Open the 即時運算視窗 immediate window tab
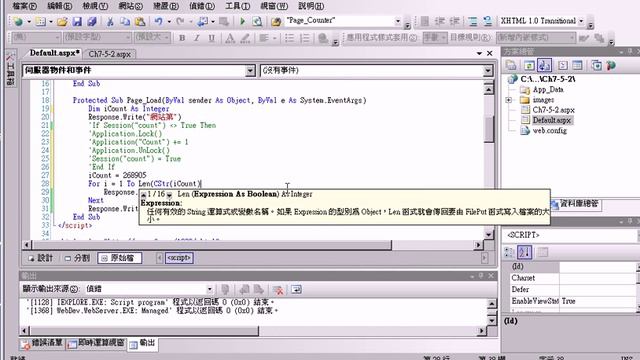The width and height of the screenshot is (640, 360). pos(96,344)
